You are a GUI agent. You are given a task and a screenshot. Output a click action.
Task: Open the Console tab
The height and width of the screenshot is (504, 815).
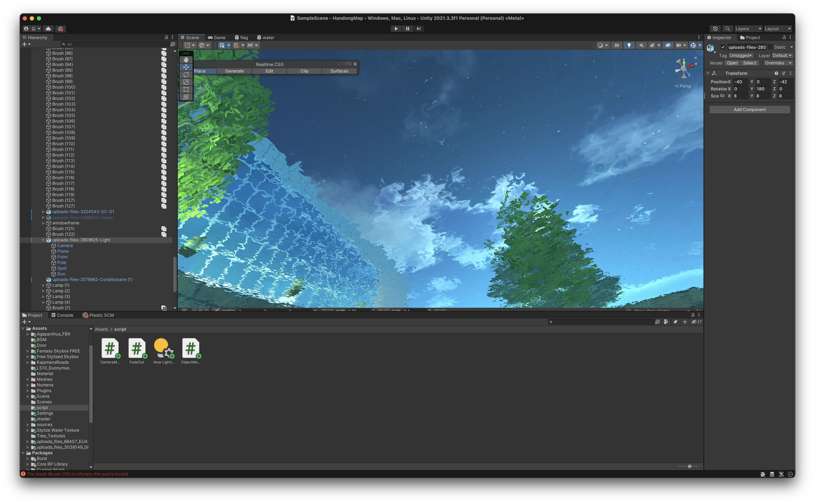62,315
